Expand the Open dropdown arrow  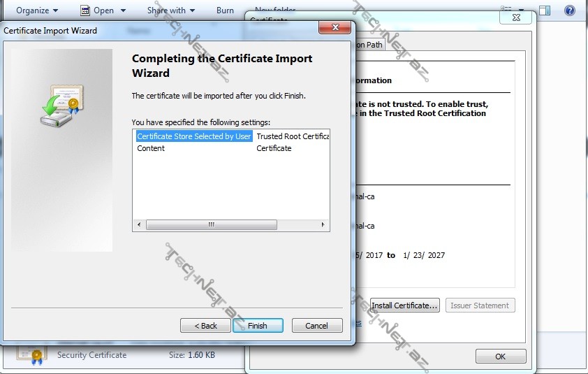point(123,10)
